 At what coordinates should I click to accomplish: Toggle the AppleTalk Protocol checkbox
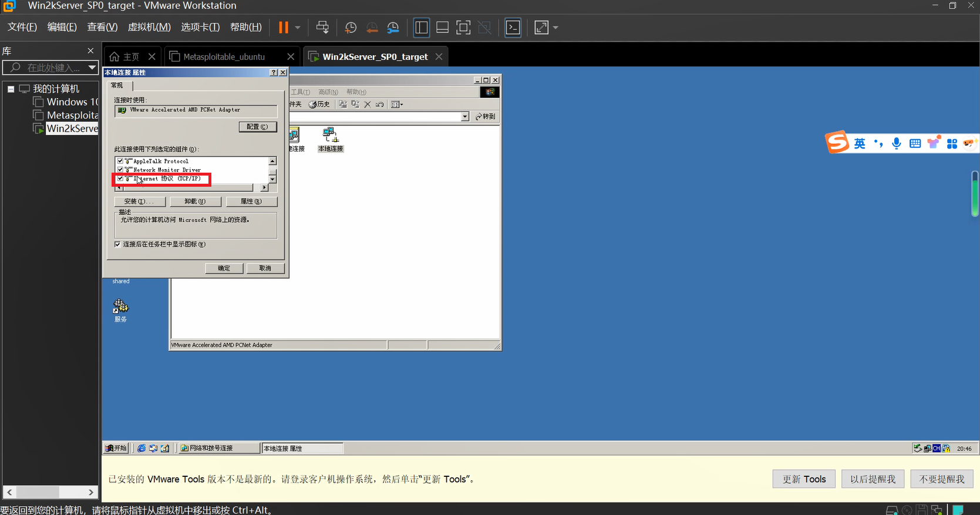[x=120, y=161]
